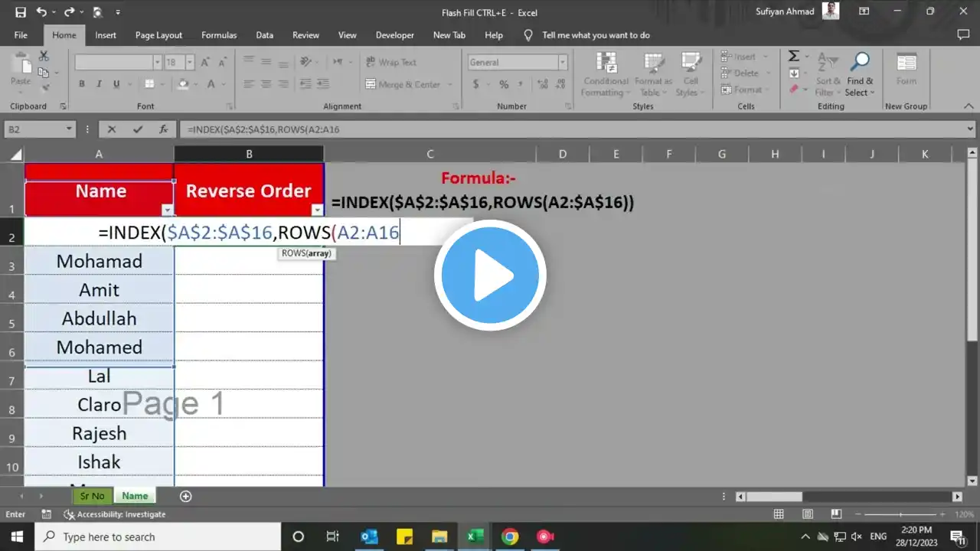Collapse the ribbon with the chevron
Image resolution: width=980 pixels, height=551 pixels.
969,106
